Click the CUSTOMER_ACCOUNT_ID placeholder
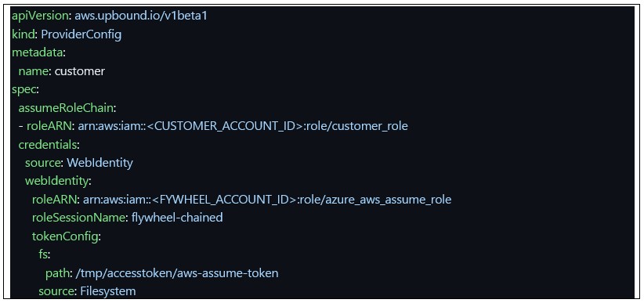The height and width of the screenshot is (303, 644). 225,127
